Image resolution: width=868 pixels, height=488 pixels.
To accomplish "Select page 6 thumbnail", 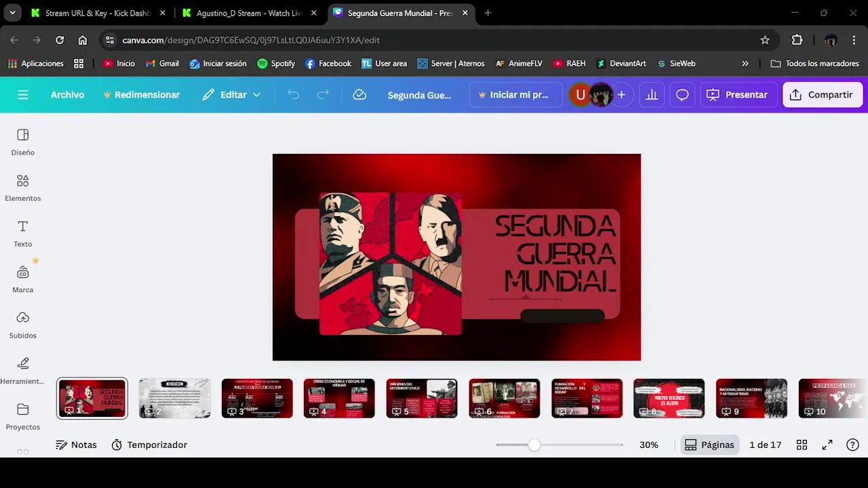I will [x=505, y=398].
